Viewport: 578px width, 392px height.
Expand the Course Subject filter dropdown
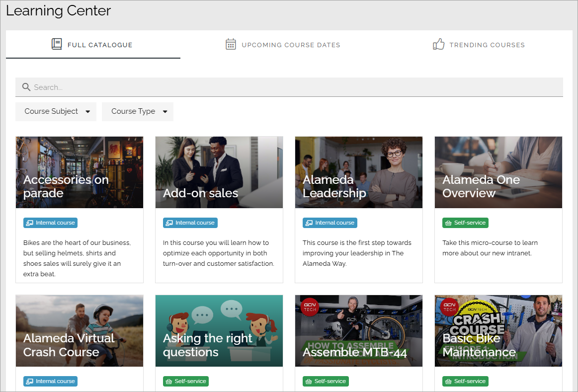[56, 112]
